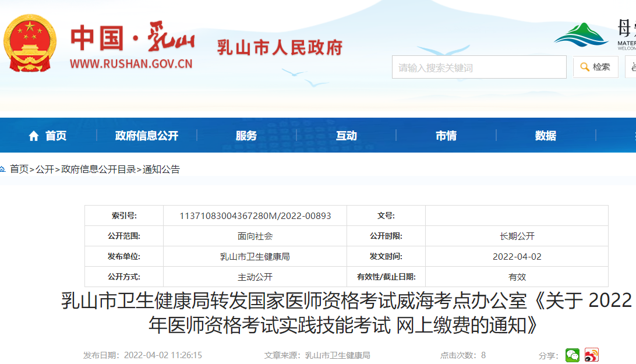
Task: Click the 首页 breadcrumb link
Action: [19, 169]
